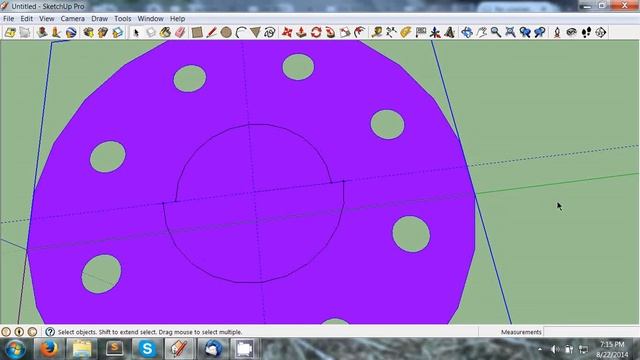The height and width of the screenshot is (360, 640).
Task: Click the Toggle Terrain toolbar icon
Action: [x=25, y=32]
